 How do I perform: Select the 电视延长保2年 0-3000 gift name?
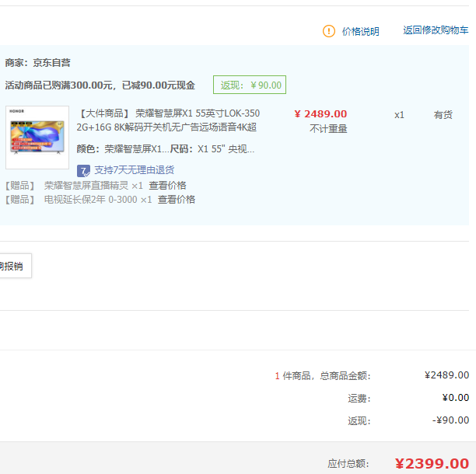pos(98,200)
